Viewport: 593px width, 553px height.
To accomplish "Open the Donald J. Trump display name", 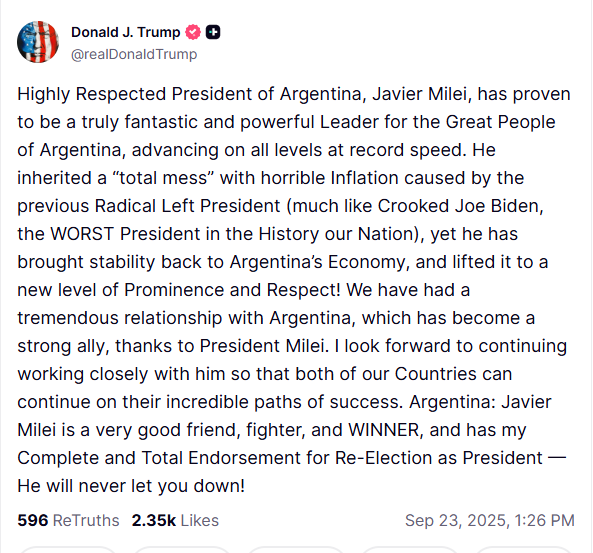I will click(x=126, y=33).
